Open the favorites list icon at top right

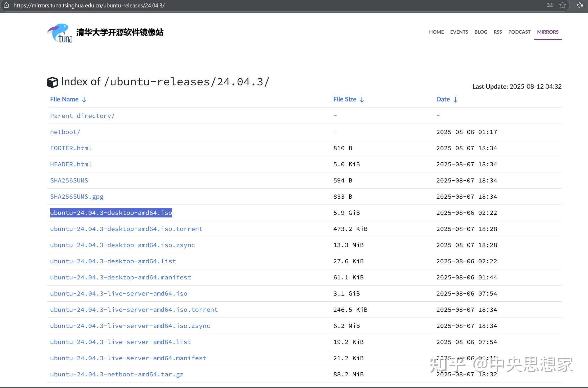point(580,5)
